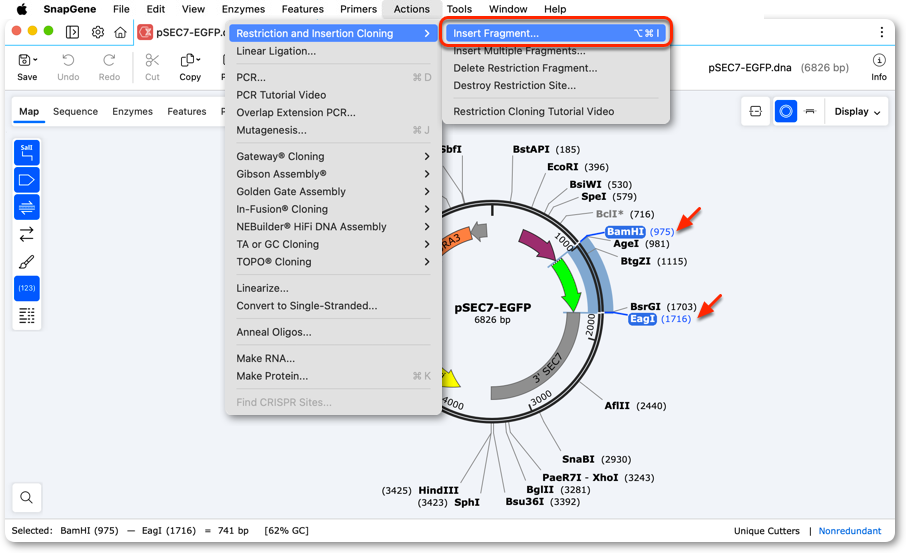Open the Tools menu bar item
The image size is (907, 553).
459,9
